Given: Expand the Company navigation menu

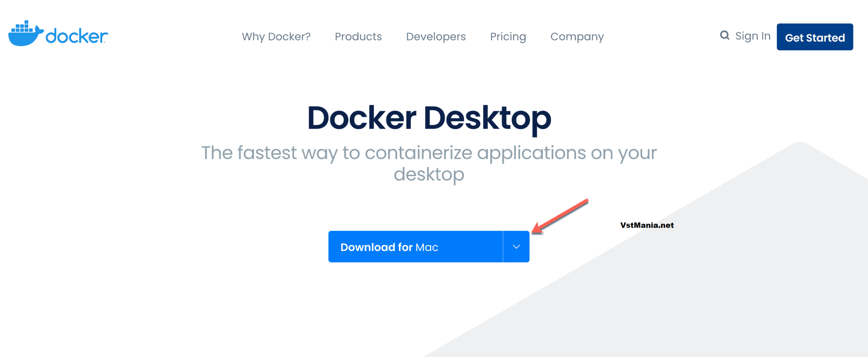Looking at the screenshot, I should click(577, 37).
